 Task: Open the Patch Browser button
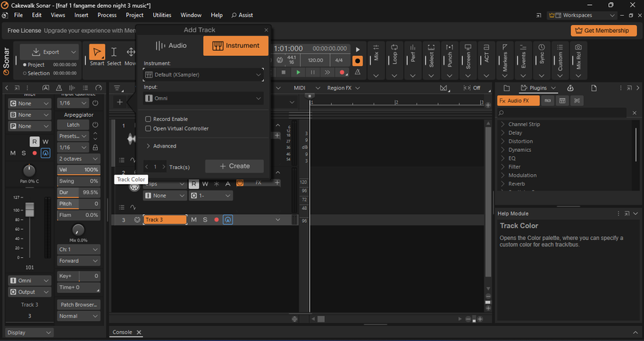click(79, 304)
